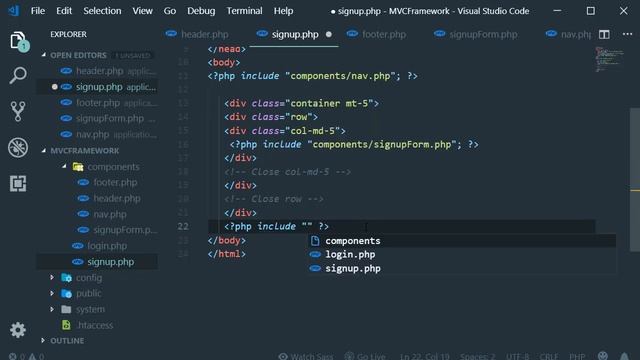Open the Edit menu
The width and height of the screenshot is (640, 360).
64,11
